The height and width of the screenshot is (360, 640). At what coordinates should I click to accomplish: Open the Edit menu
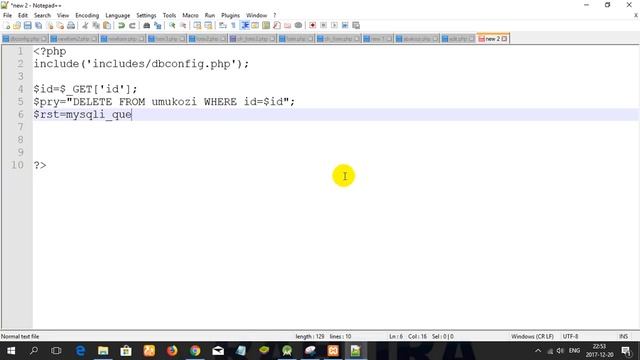[x=23, y=15]
